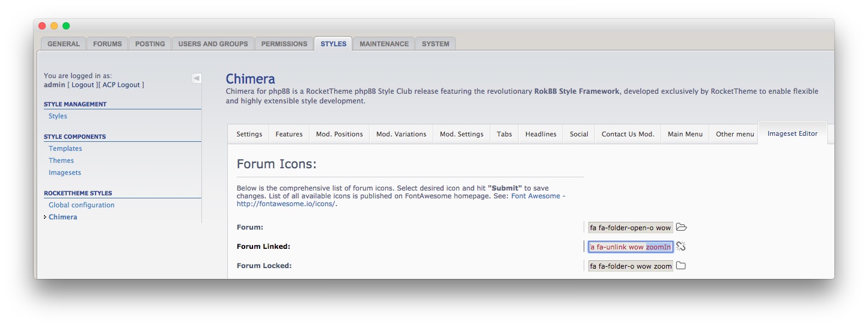
Task: Click the Logout link
Action: pos(83,85)
